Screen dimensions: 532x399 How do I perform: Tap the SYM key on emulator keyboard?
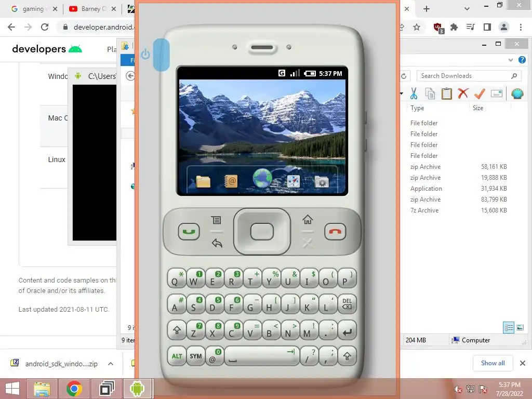coord(196,356)
